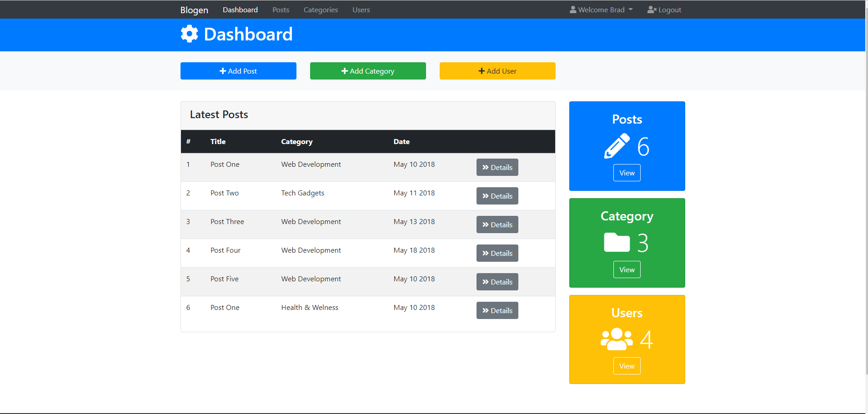Click the vertical page scrollbar

866,182
